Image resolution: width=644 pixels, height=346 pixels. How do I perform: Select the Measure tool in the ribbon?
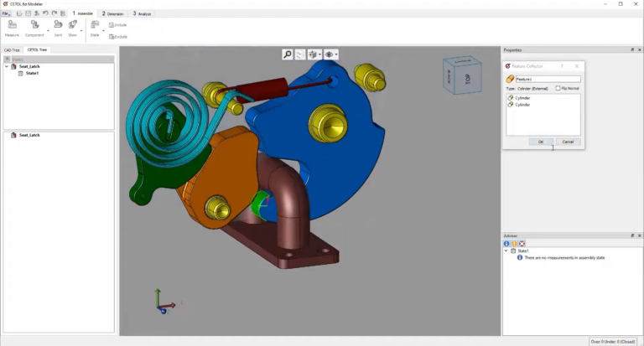[12, 28]
